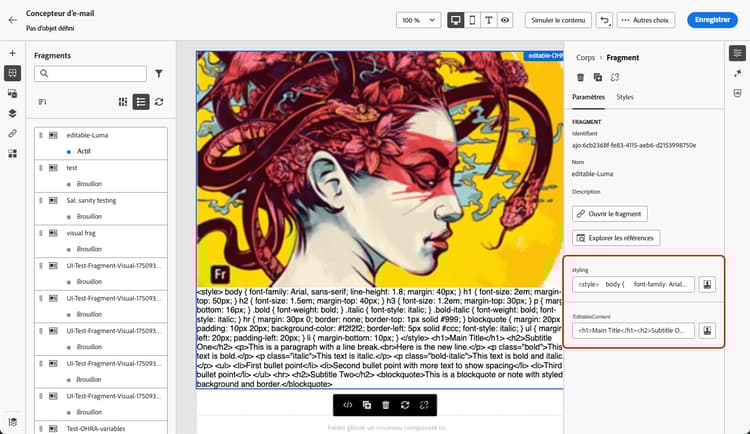
Task: Open the settings panel icon on the right rail
Action: 737,53
